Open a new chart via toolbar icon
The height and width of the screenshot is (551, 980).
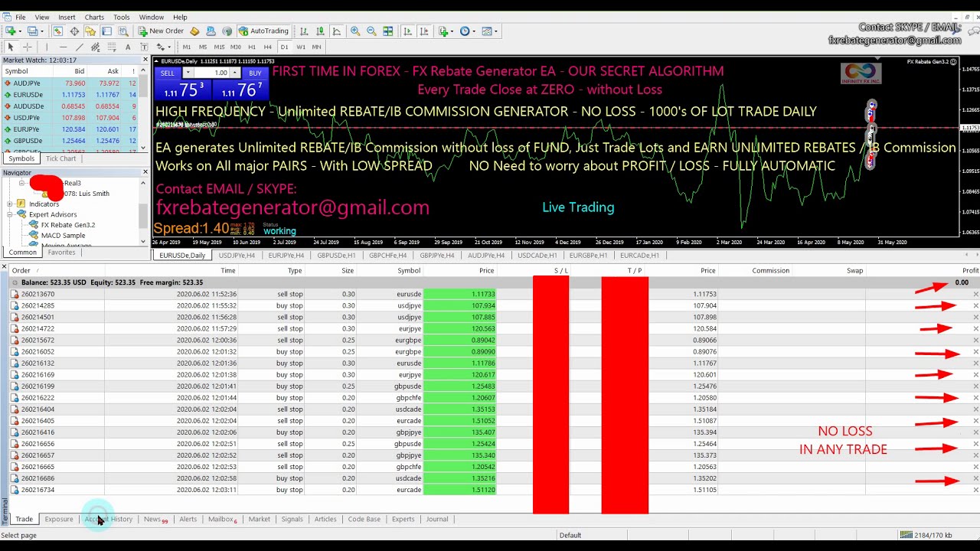coord(11,31)
